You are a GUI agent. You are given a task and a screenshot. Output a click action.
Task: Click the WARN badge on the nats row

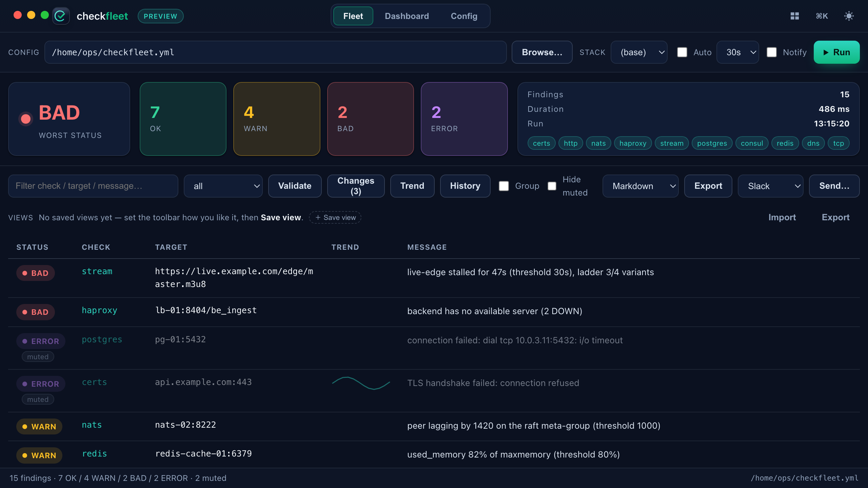point(39,426)
